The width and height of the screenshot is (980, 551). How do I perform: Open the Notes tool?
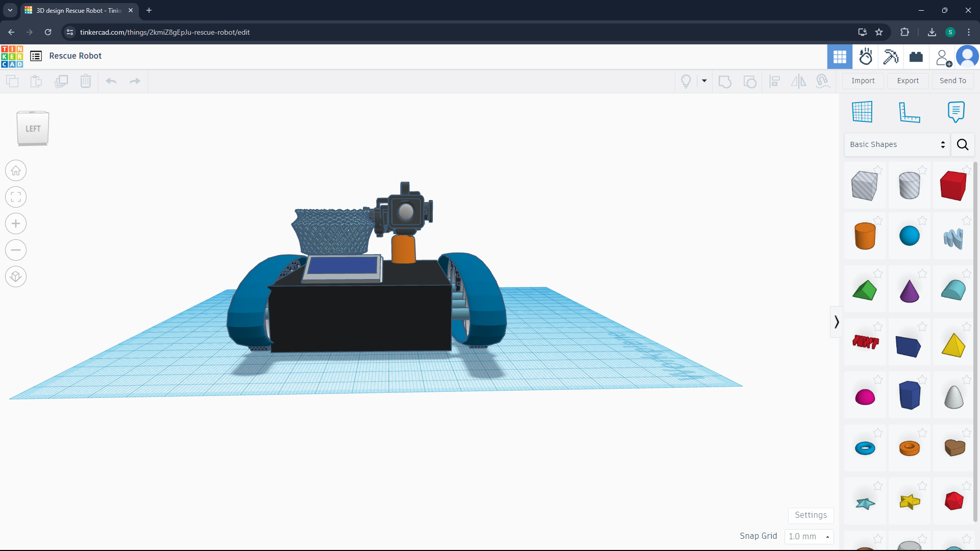[x=955, y=112]
